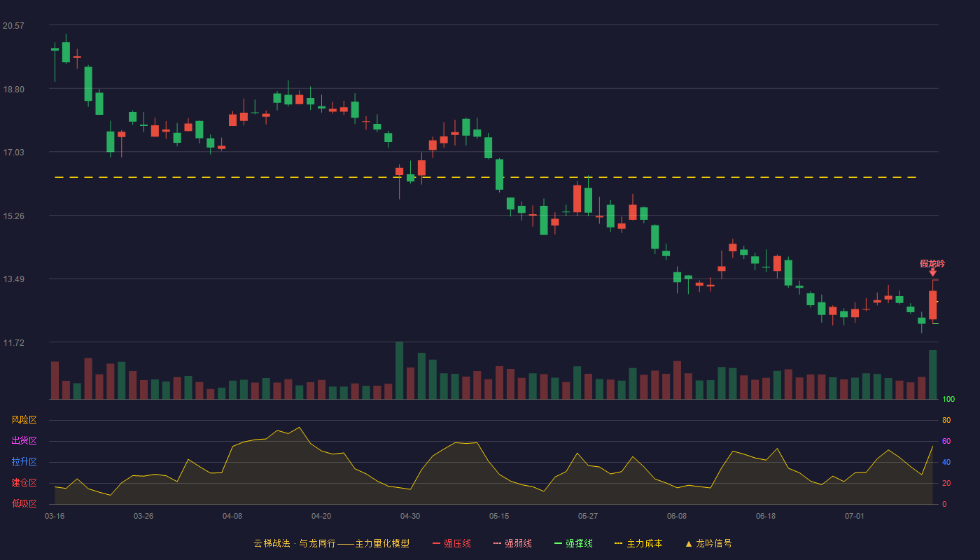Toggle the 强撑线 legend item

coord(573,543)
